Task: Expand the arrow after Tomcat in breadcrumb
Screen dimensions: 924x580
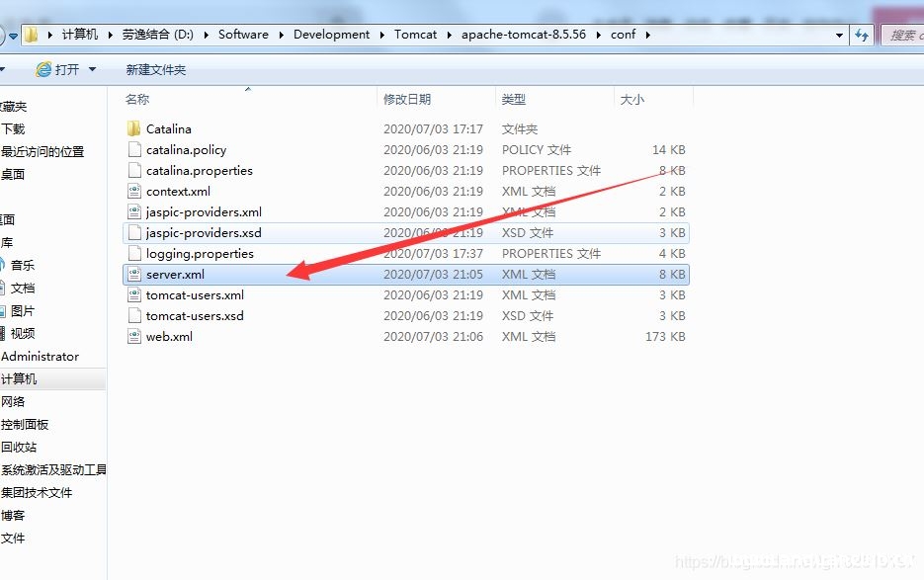Action: [449, 35]
